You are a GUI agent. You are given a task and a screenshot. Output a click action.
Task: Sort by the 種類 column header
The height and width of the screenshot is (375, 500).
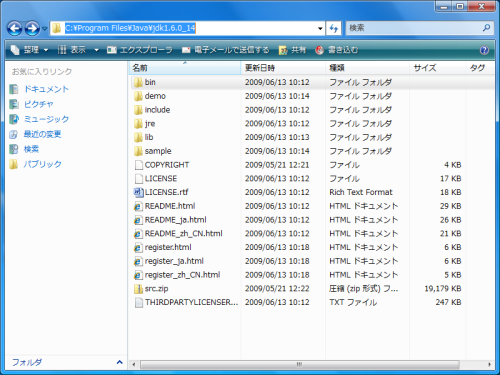click(x=367, y=68)
